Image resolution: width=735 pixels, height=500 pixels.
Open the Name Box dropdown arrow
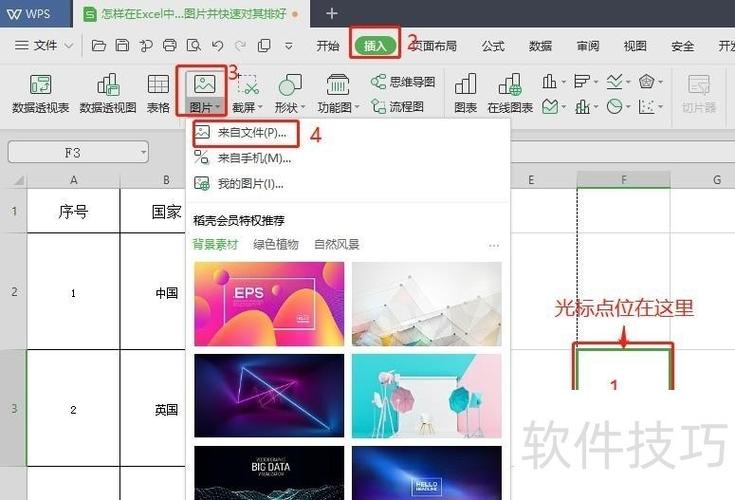click(x=143, y=153)
